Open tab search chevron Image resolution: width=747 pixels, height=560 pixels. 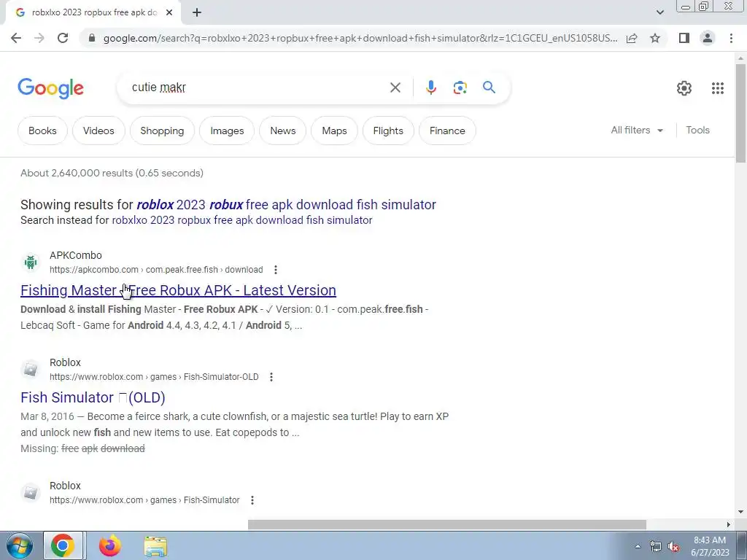(x=659, y=12)
